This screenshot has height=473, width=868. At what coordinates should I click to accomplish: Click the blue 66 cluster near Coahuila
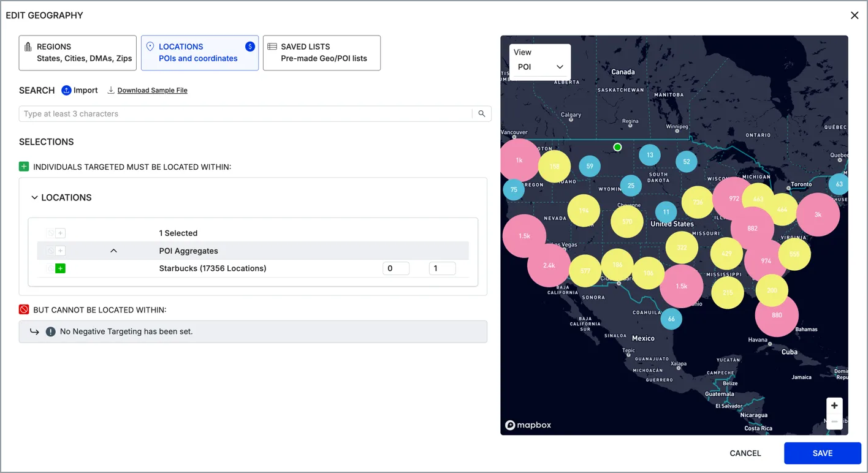[x=671, y=319]
